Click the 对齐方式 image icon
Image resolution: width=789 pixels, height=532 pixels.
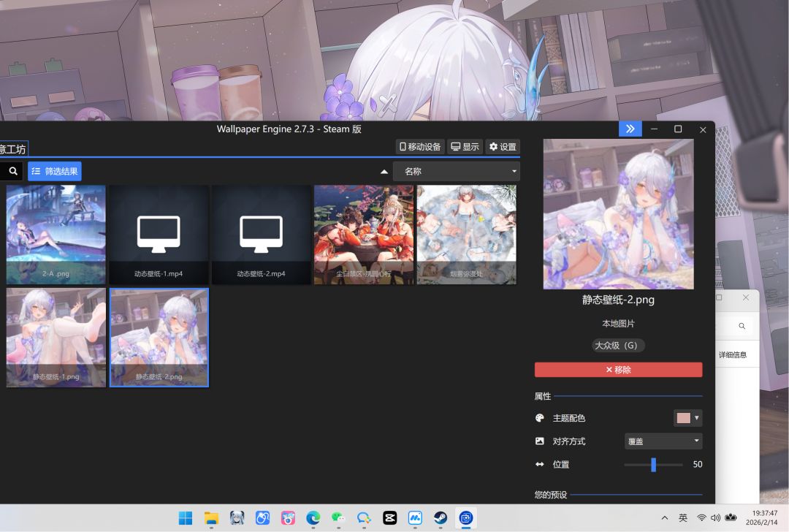tap(539, 441)
